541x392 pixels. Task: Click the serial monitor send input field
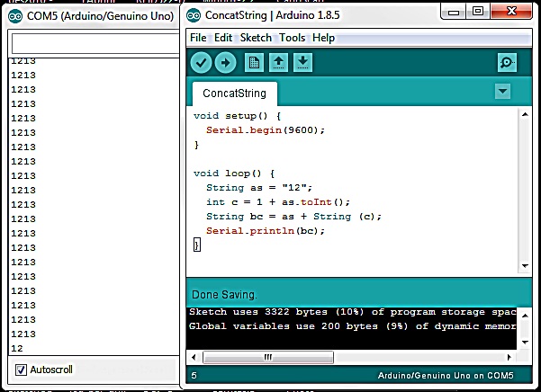[x=95, y=44]
